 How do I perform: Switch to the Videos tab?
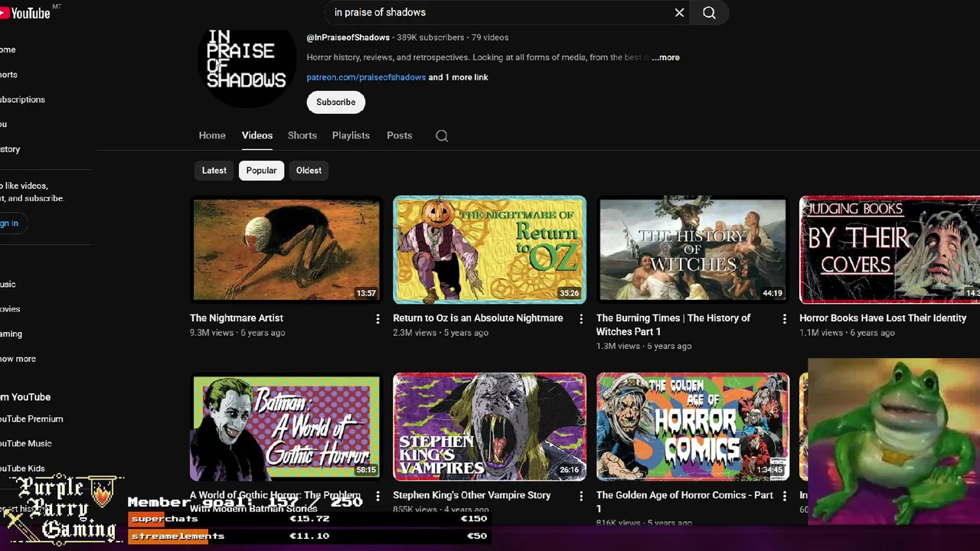coord(257,135)
